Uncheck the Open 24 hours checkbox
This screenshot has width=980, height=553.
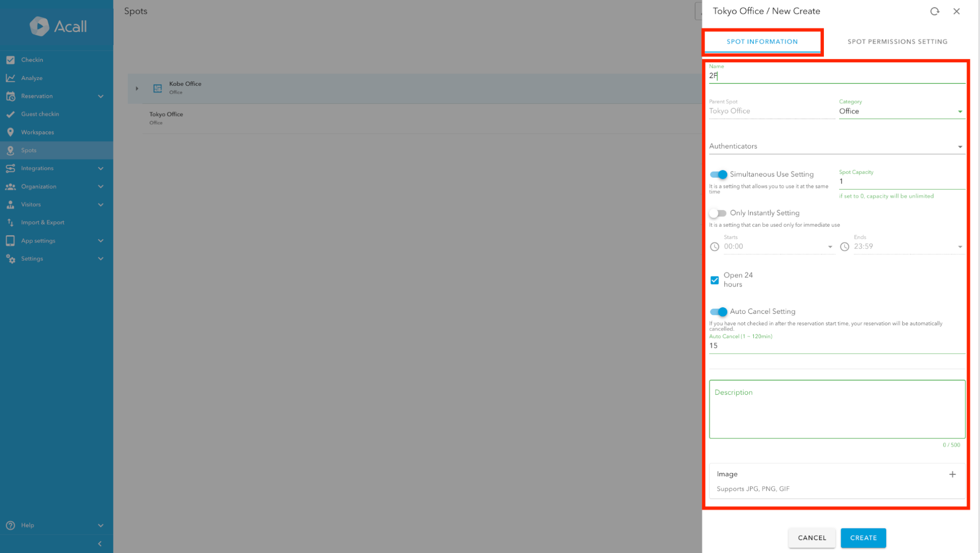click(715, 280)
